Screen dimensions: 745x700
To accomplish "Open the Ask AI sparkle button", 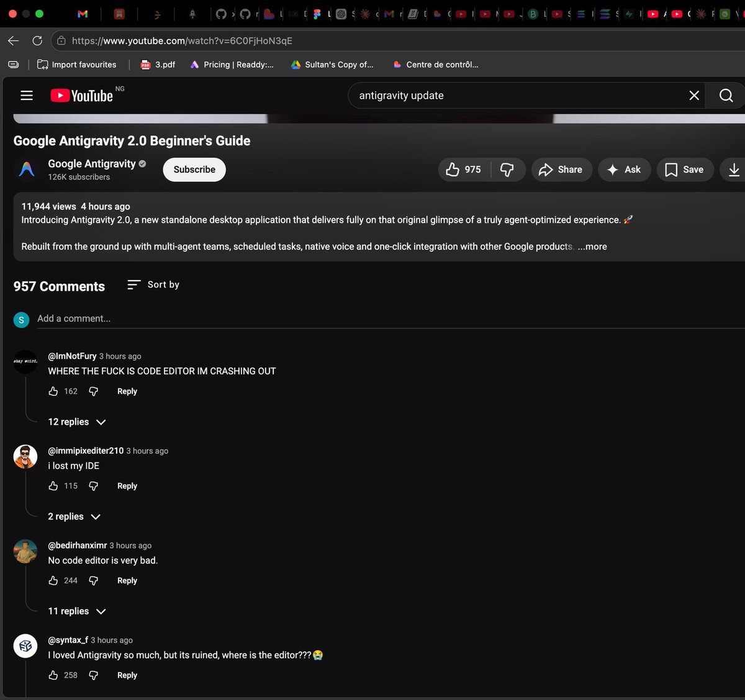I will (624, 170).
